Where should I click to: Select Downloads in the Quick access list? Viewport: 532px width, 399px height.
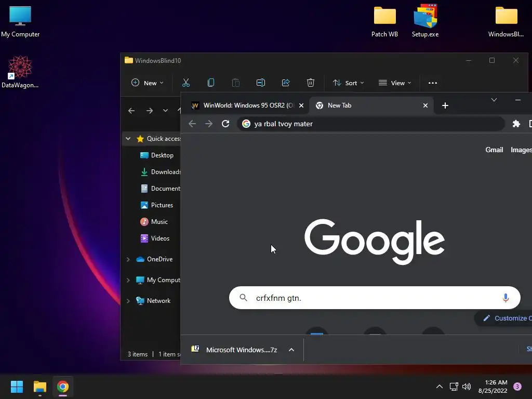coord(160,171)
